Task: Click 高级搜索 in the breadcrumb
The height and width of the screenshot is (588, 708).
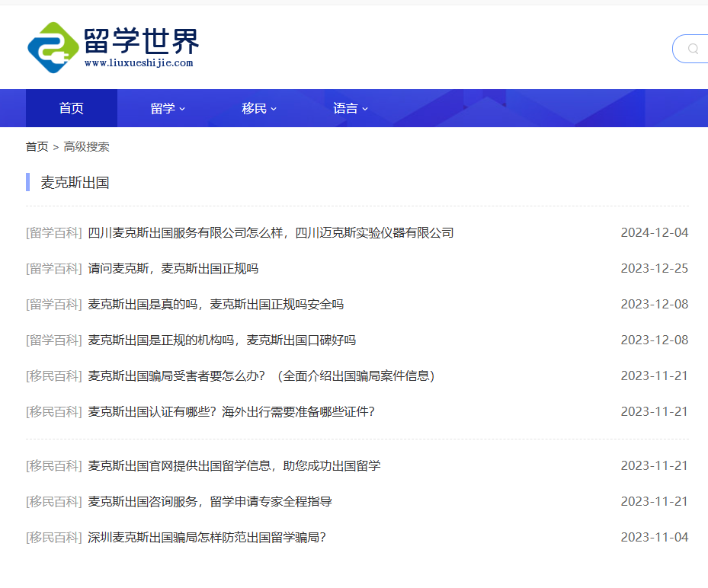Action: pos(86,147)
